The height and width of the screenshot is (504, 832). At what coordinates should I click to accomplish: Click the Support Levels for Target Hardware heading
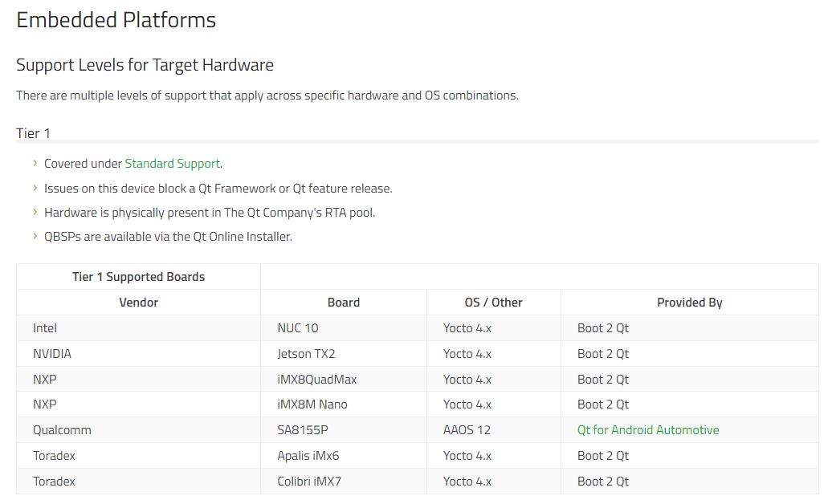tap(145, 65)
